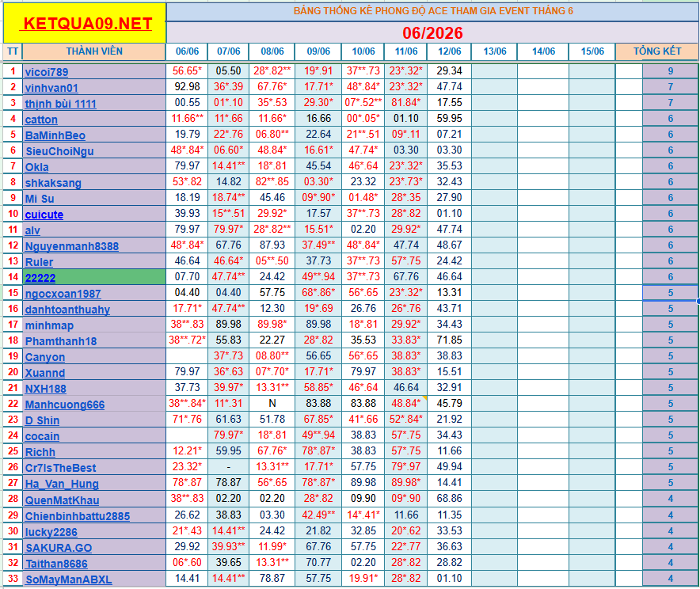The width and height of the screenshot is (700, 589).
Task: Select the 12/06 date header
Action: click(x=450, y=51)
